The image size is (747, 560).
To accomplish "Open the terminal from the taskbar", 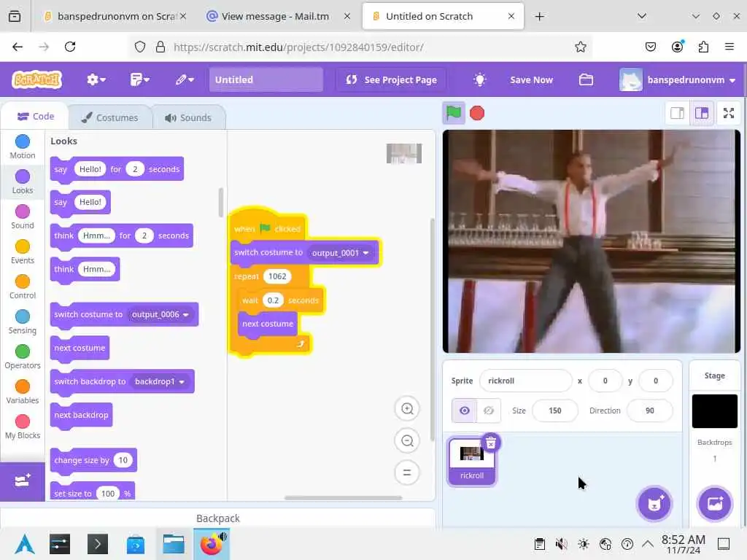I will tap(97, 544).
